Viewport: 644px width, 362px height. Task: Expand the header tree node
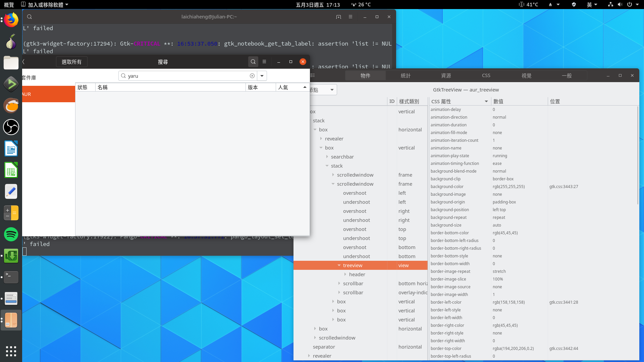(345, 275)
